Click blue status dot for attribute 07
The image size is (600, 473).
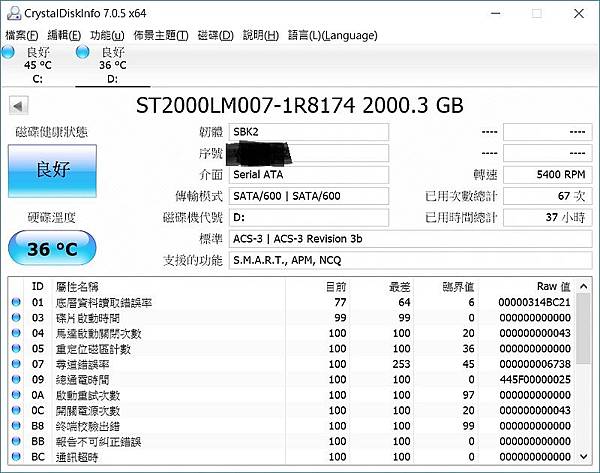16,364
